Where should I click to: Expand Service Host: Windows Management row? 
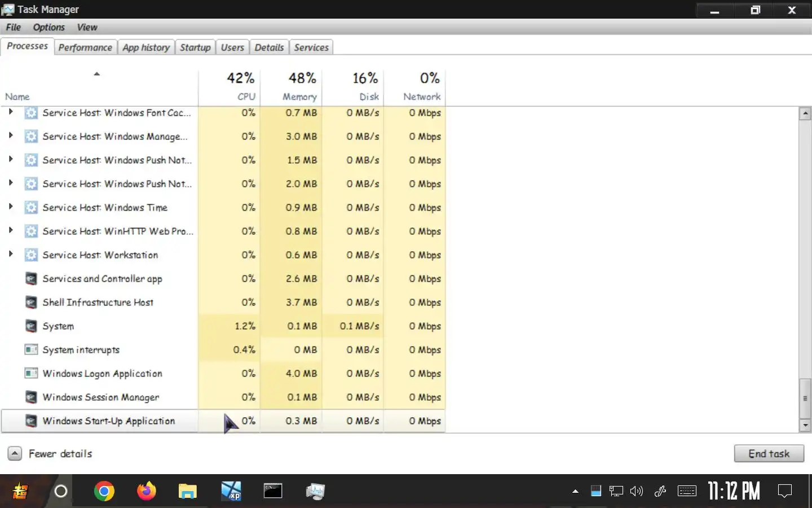(11, 135)
